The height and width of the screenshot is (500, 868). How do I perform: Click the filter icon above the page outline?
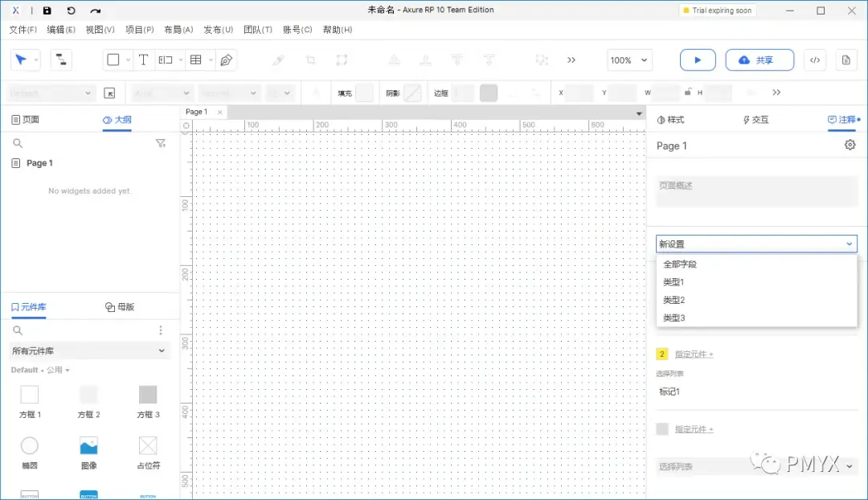click(160, 143)
